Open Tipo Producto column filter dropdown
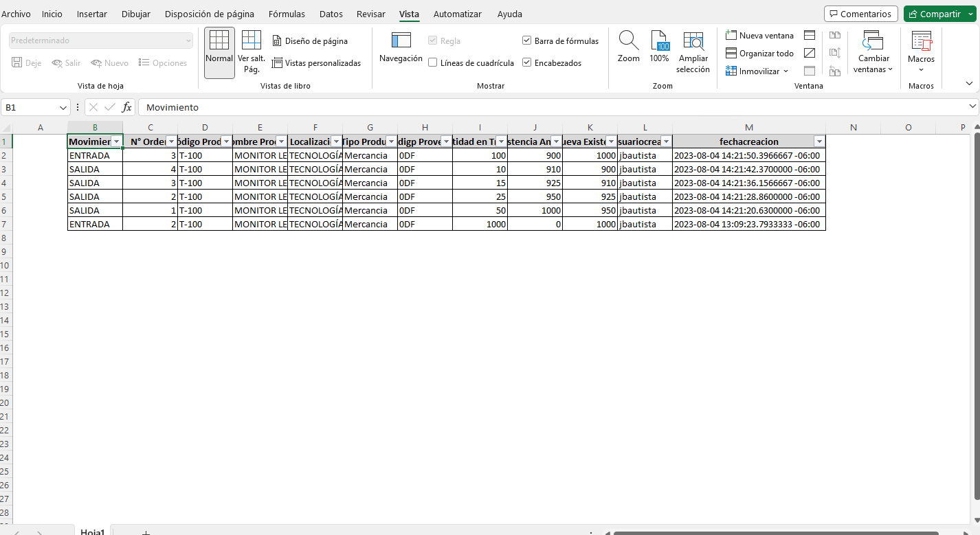 [x=391, y=141]
